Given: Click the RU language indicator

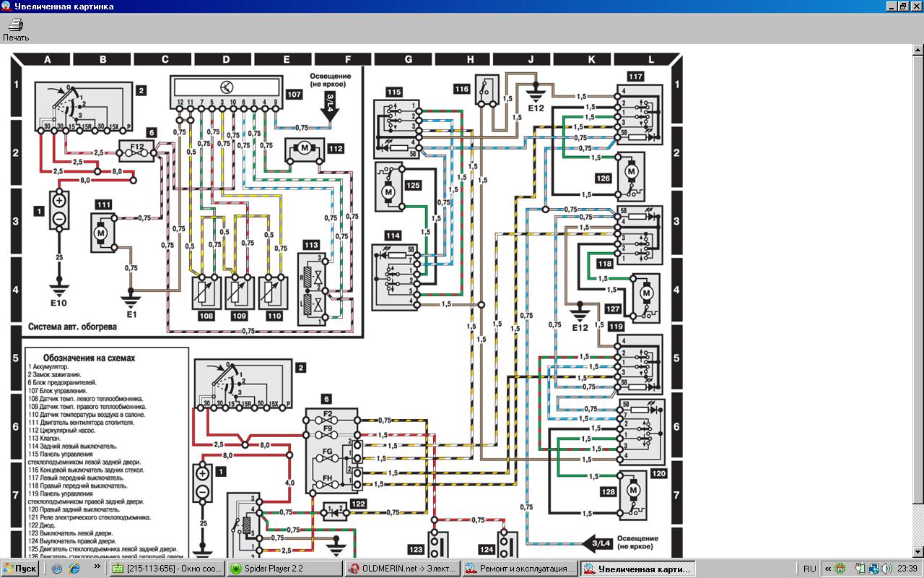Looking at the screenshot, I should (x=810, y=569).
